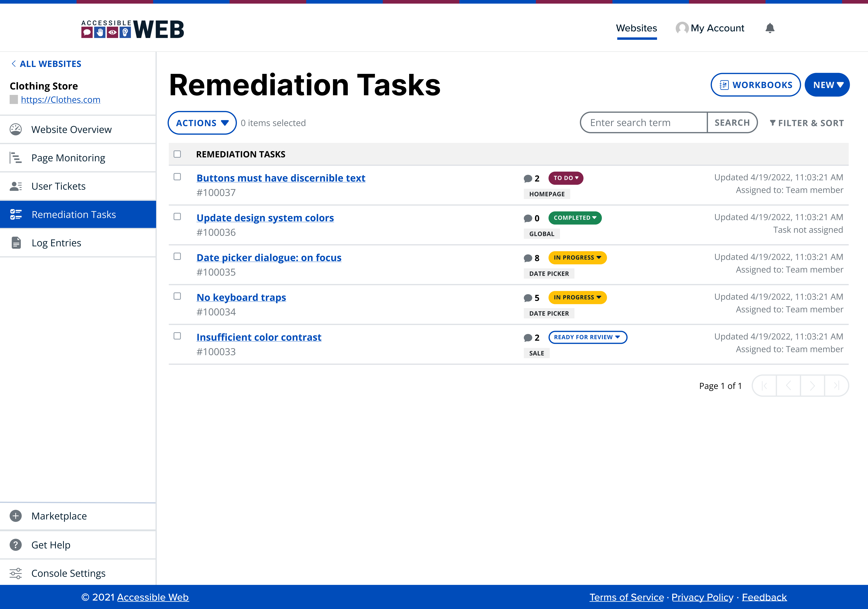Open the Update design system colors task

(265, 218)
